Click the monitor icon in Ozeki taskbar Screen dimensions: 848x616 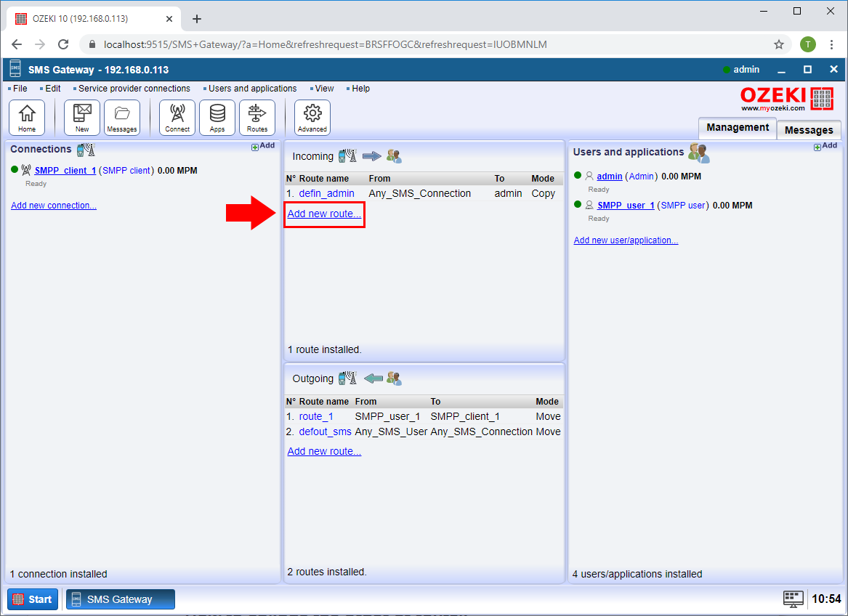[794, 599]
